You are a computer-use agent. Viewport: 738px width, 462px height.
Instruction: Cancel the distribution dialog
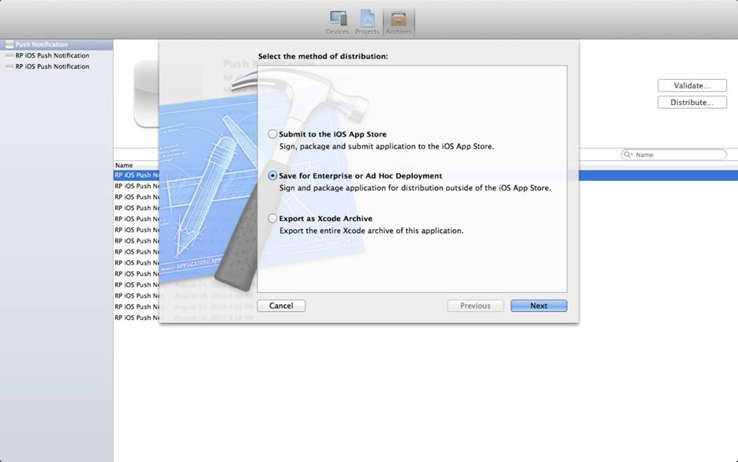281,306
